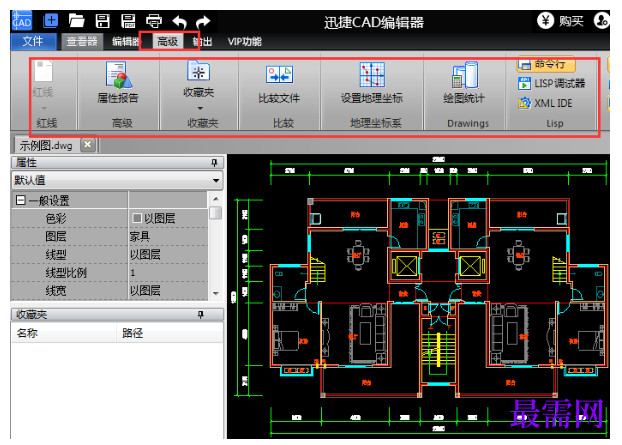Click the 购买 purchase button

561,21
